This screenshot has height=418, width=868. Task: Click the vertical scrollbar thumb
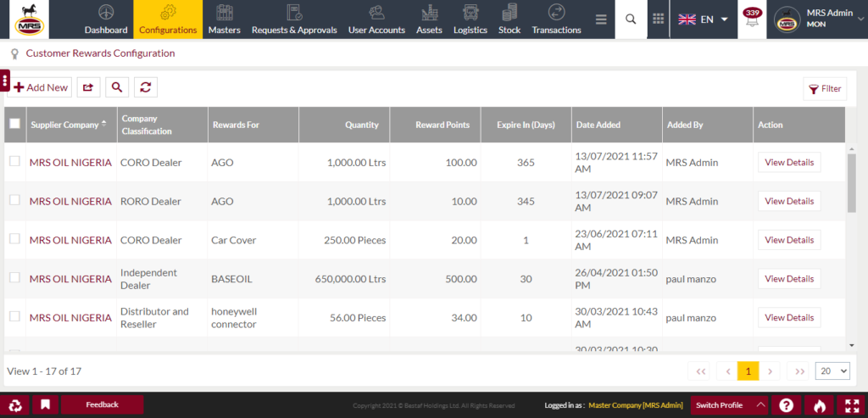pos(851,182)
